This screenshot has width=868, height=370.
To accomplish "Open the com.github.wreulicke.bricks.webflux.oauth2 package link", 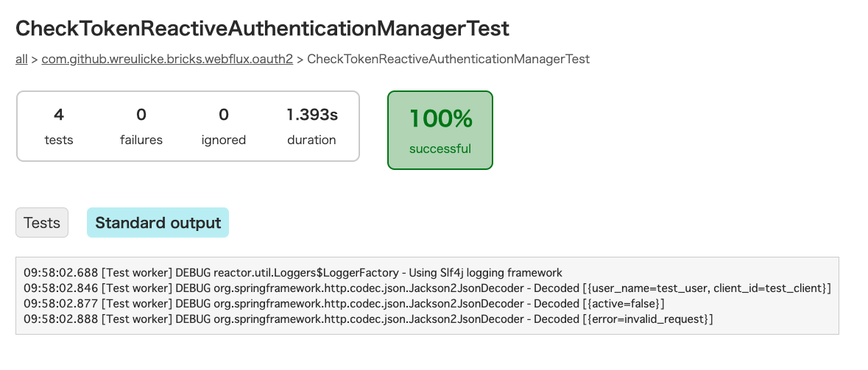I will tap(167, 59).
